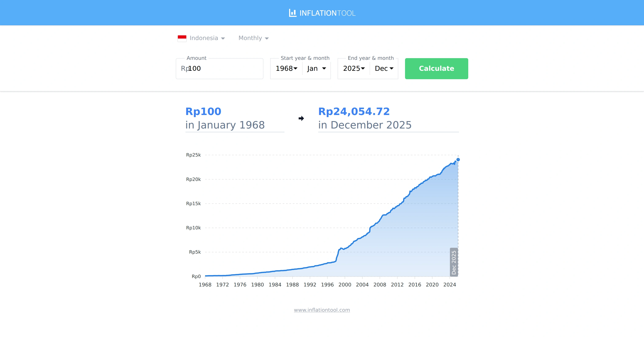This screenshot has height=337, width=644.
Task: Click the arrow icon between the two amounts
Action: (x=301, y=118)
